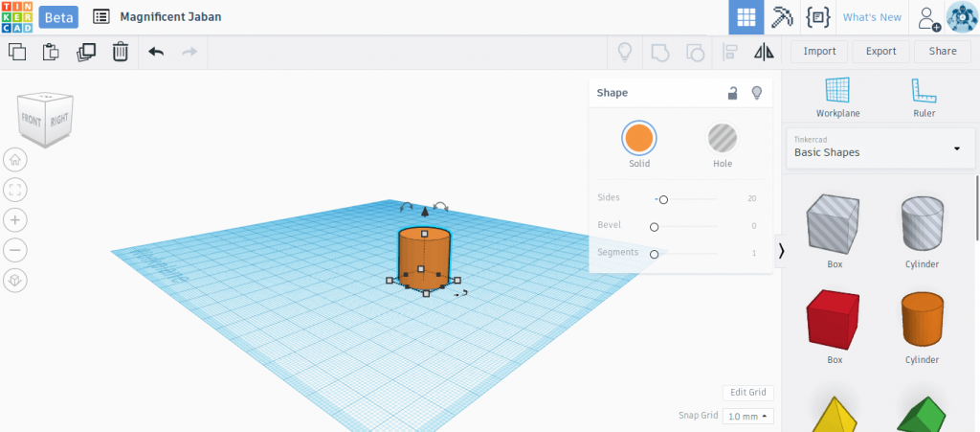Screen dimensions: 980x432
Task: Click the Home view icon
Action: pos(15,160)
